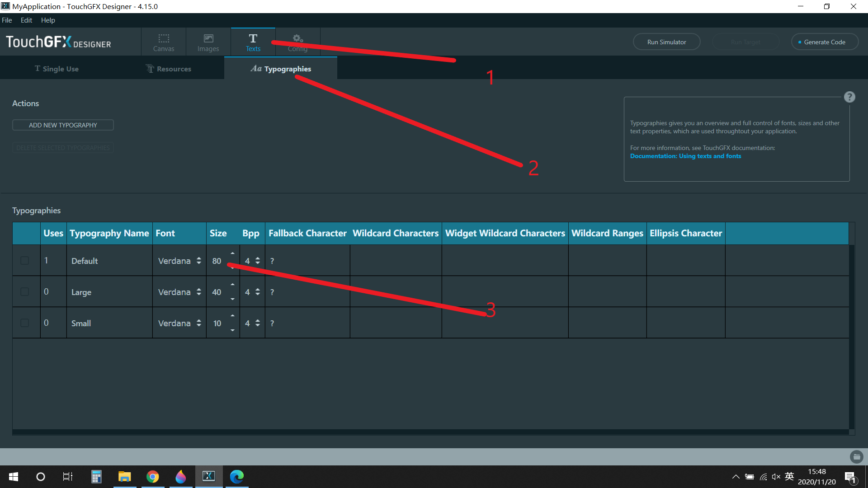Open the Edit menu
This screenshot has width=868, height=488.
click(x=26, y=20)
